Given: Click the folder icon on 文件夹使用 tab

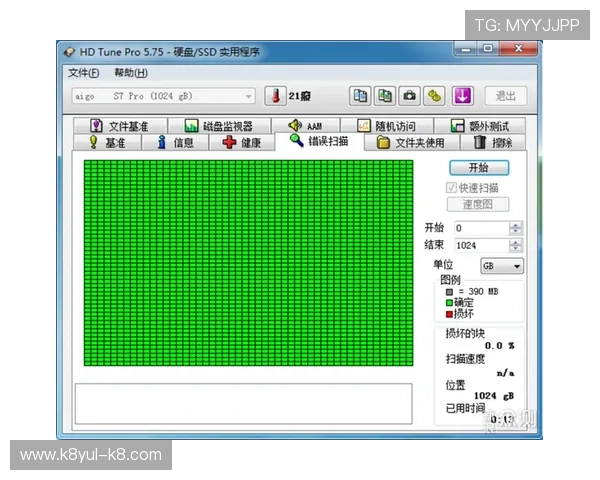Looking at the screenshot, I should 383,142.
